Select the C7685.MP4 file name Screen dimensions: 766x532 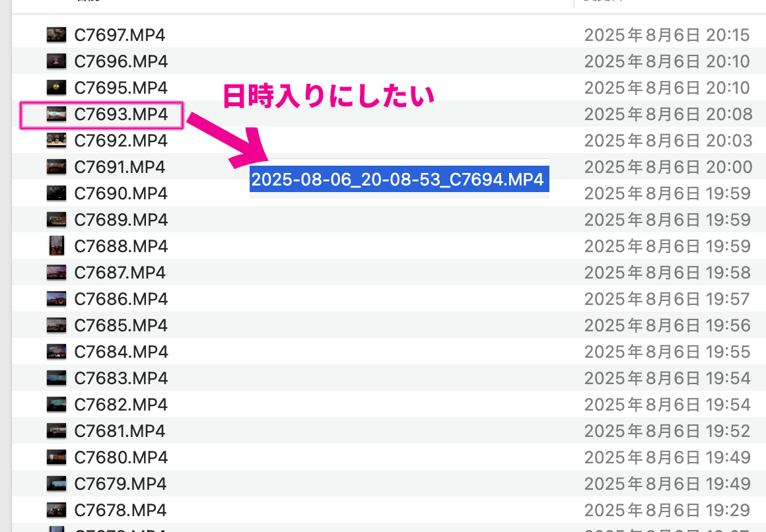click(x=121, y=325)
